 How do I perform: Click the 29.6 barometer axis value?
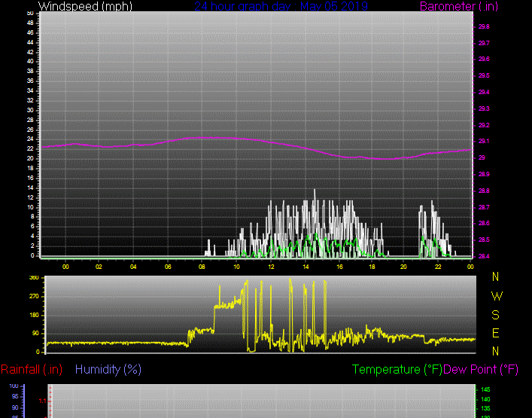click(x=484, y=59)
